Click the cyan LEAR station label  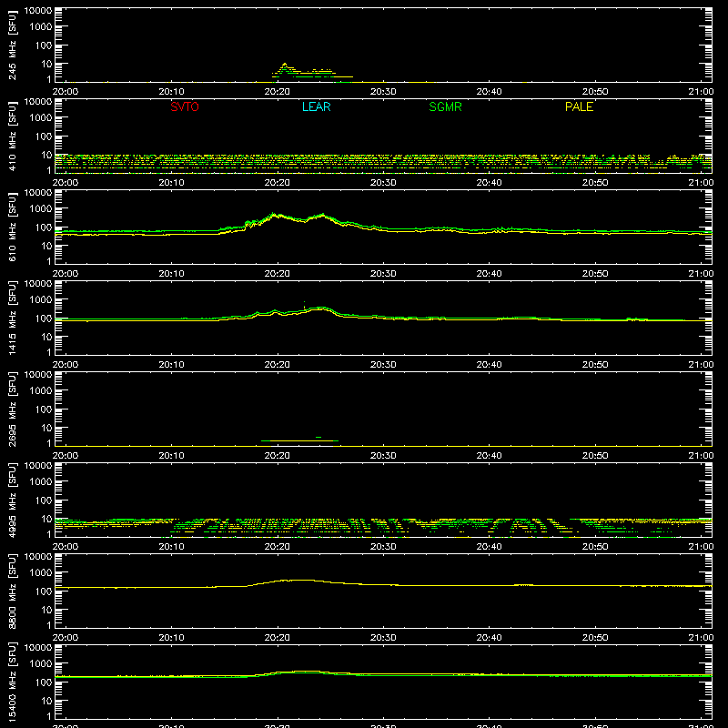coord(316,106)
